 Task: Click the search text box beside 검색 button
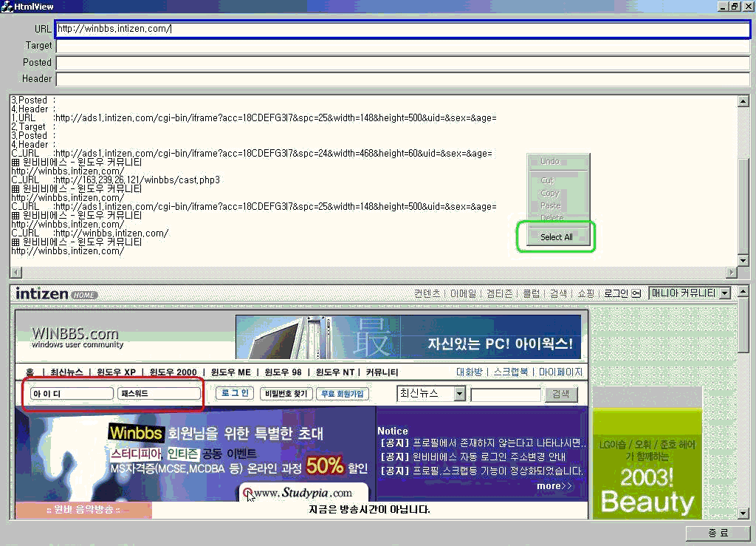[x=506, y=395]
